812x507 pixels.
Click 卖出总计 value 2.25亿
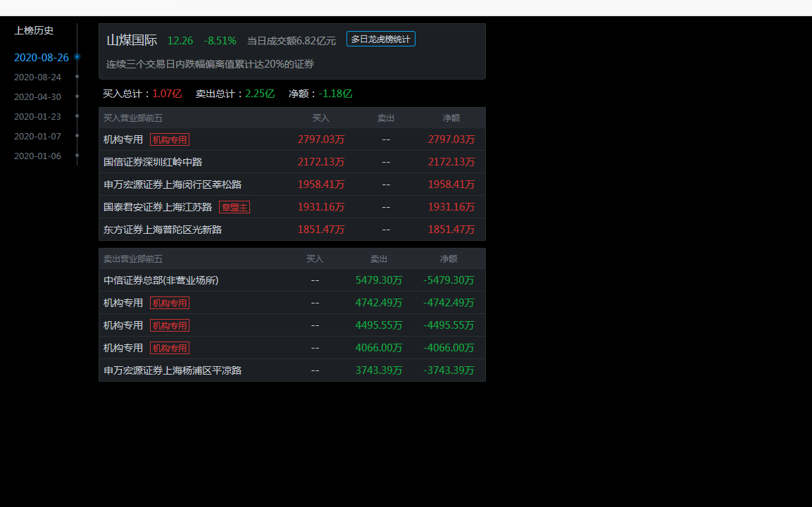[x=259, y=94]
